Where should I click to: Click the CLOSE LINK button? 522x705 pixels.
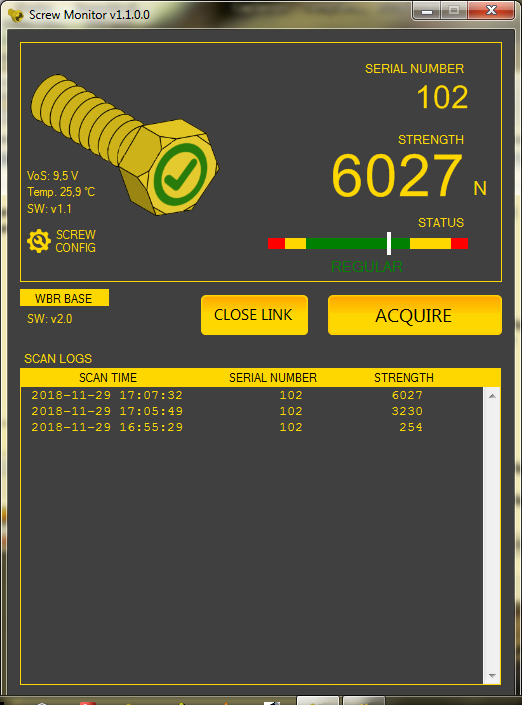[254, 315]
